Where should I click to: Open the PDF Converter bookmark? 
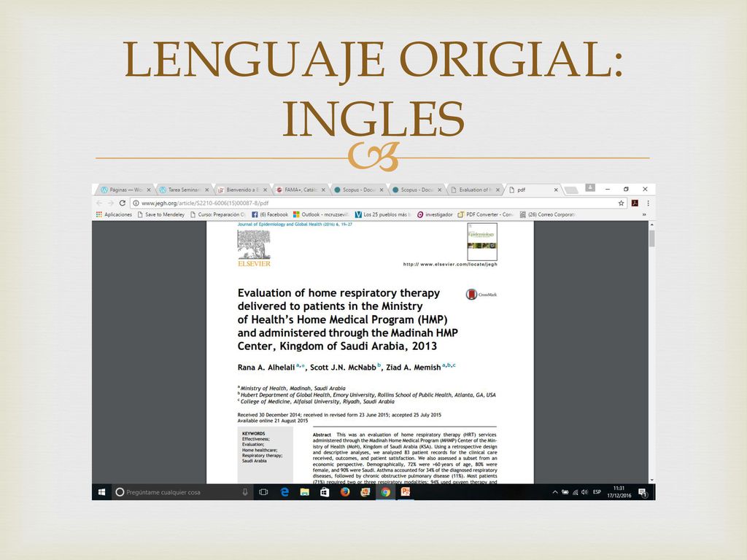point(485,215)
